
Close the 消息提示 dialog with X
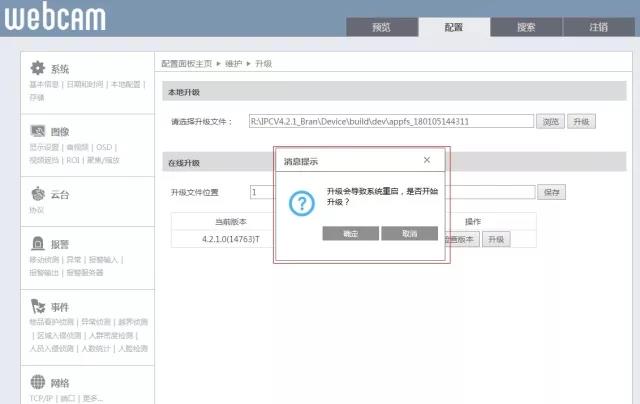point(427,160)
